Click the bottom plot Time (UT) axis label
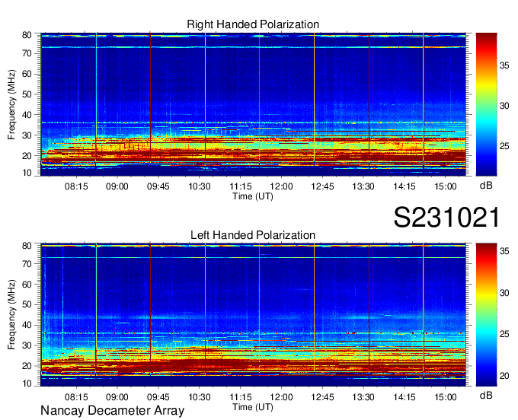The image size is (518, 420). (x=253, y=407)
